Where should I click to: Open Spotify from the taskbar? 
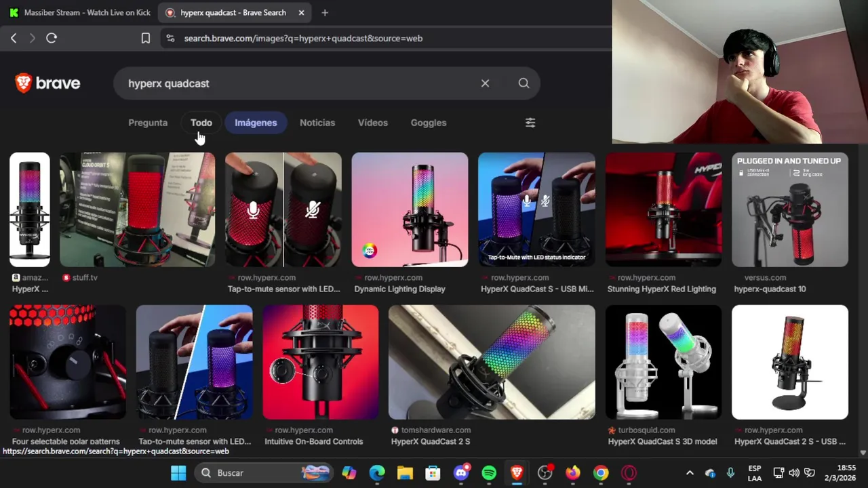[x=489, y=472]
